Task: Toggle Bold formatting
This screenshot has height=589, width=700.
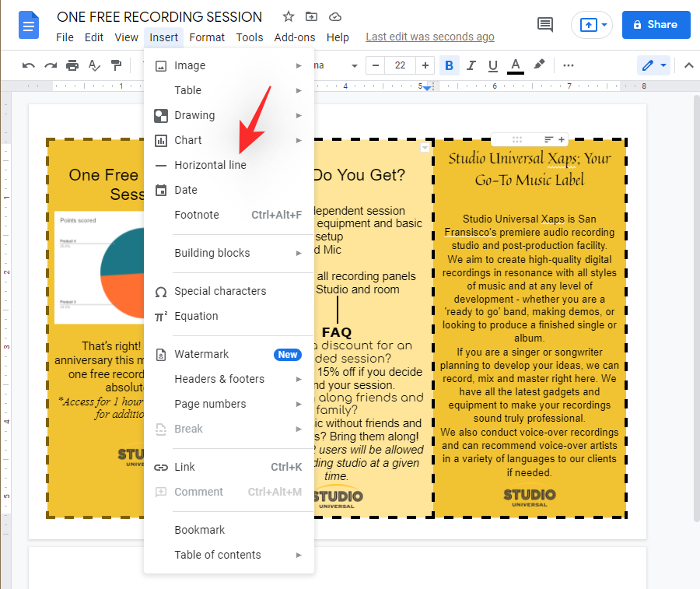Action: tap(449, 65)
